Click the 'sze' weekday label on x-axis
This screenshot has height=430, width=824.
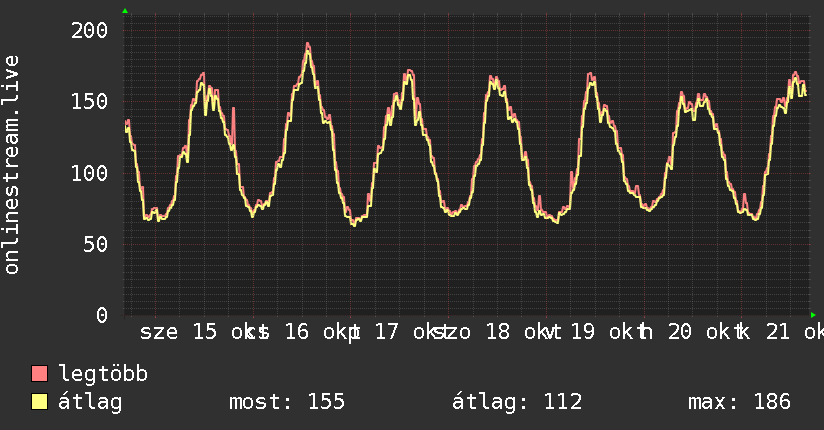tap(158, 332)
